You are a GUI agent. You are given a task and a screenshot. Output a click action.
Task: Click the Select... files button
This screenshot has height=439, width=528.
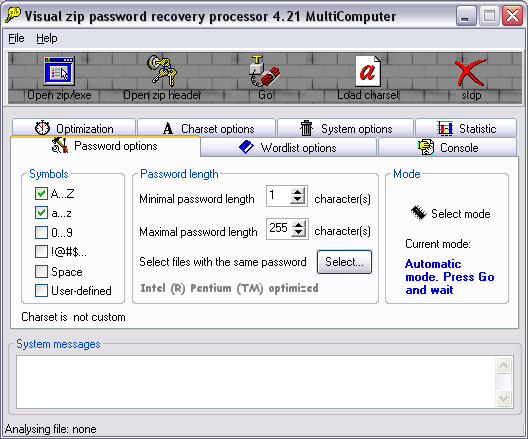click(x=344, y=262)
